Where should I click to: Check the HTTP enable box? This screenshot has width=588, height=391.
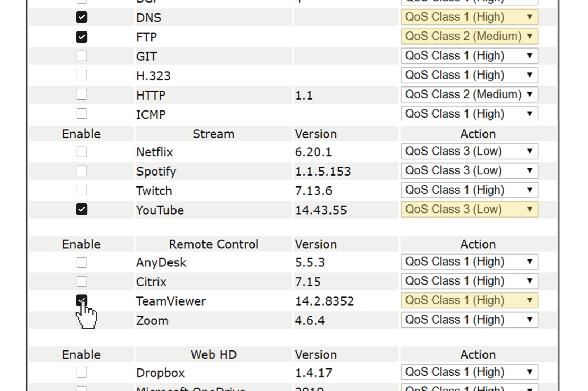click(x=82, y=94)
